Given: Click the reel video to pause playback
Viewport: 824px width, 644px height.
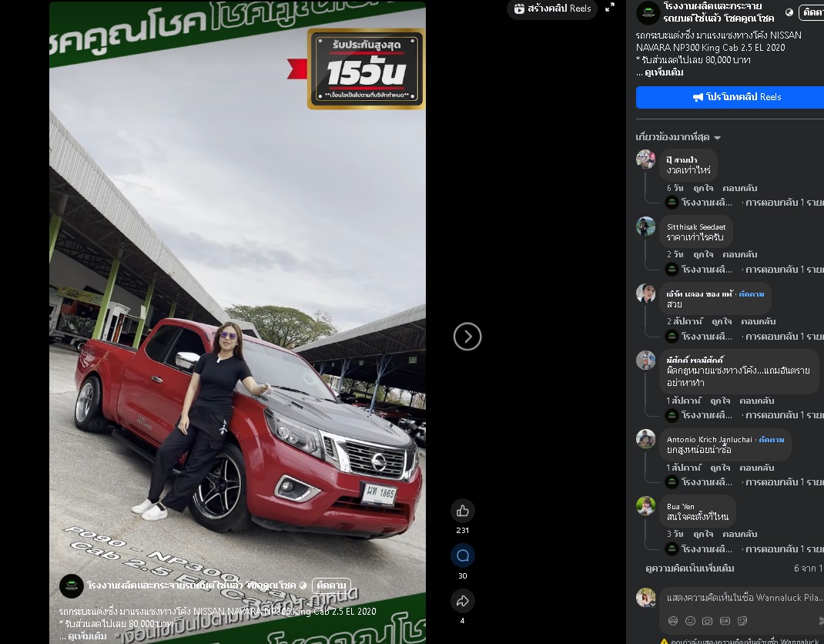Looking at the screenshot, I should 237,322.
